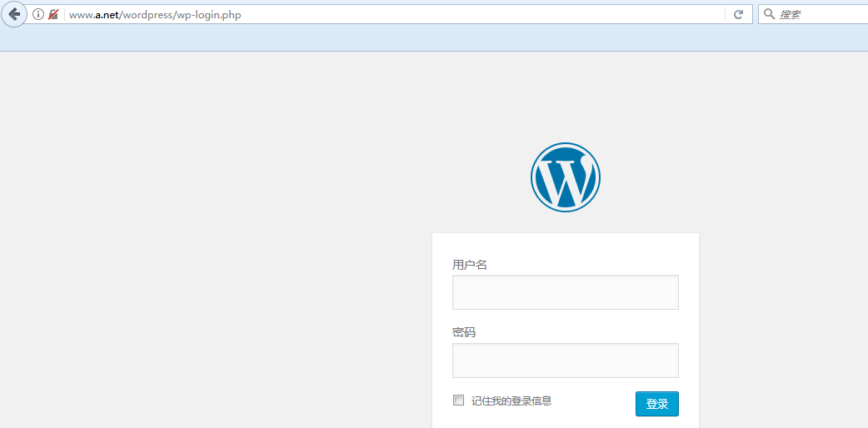Click the WordPress logo
This screenshot has width=868, height=428.
point(565,177)
